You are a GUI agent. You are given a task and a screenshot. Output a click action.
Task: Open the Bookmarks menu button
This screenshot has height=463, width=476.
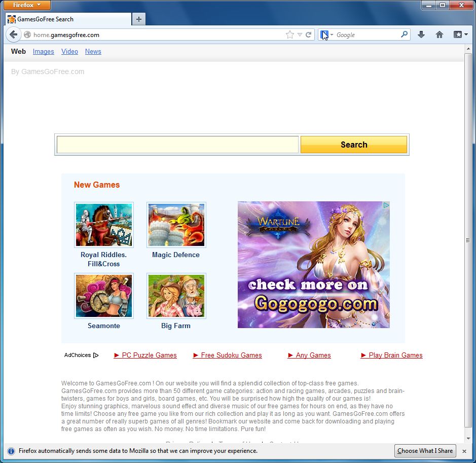click(x=460, y=34)
